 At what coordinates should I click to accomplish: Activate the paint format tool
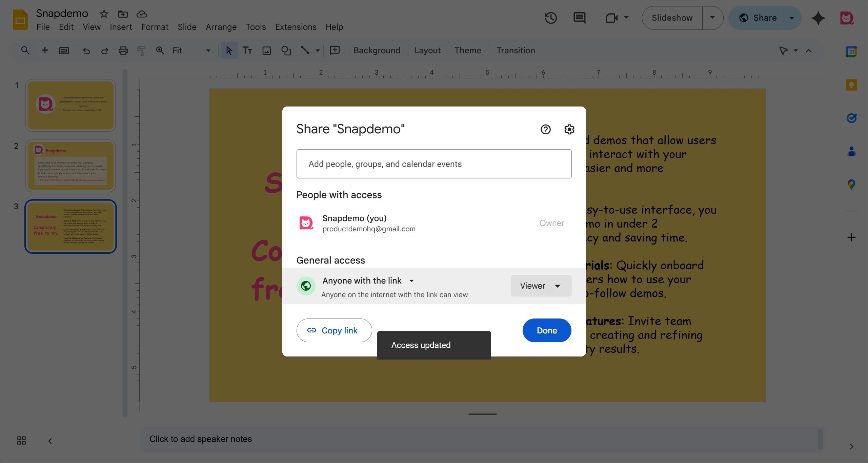coord(141,51)
